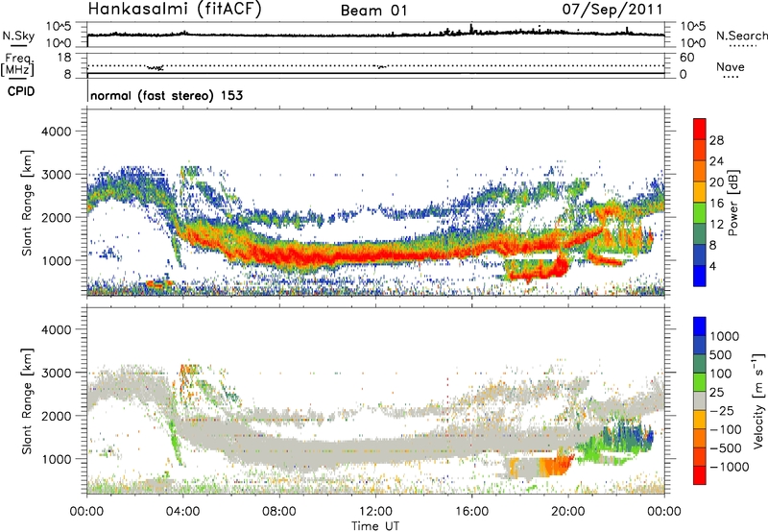The image size is (768, 532).
Task: Click the "Power [dB]" color bar label
Action: (x=732, y=203)
